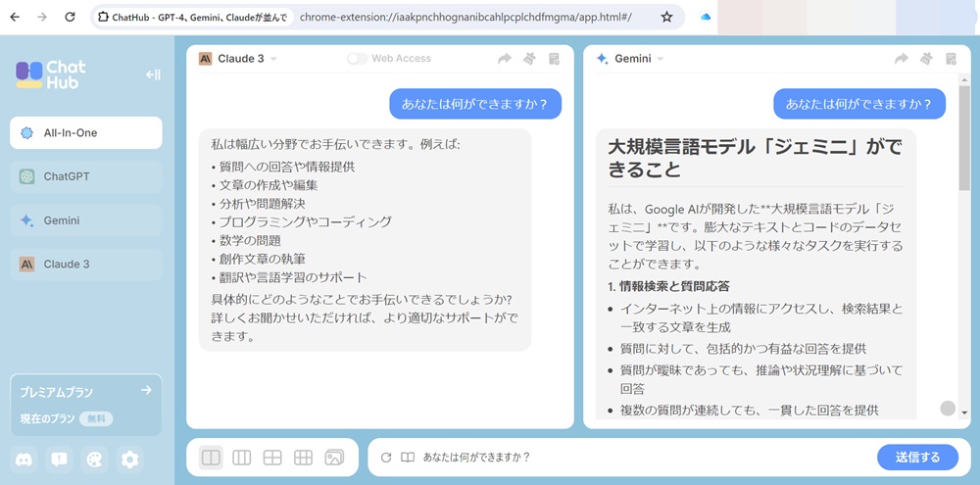The height and width of the screenshot is (485, 980).
Task: Click the Gemini panel scrollbar thumb
Action: pos(964,138)
